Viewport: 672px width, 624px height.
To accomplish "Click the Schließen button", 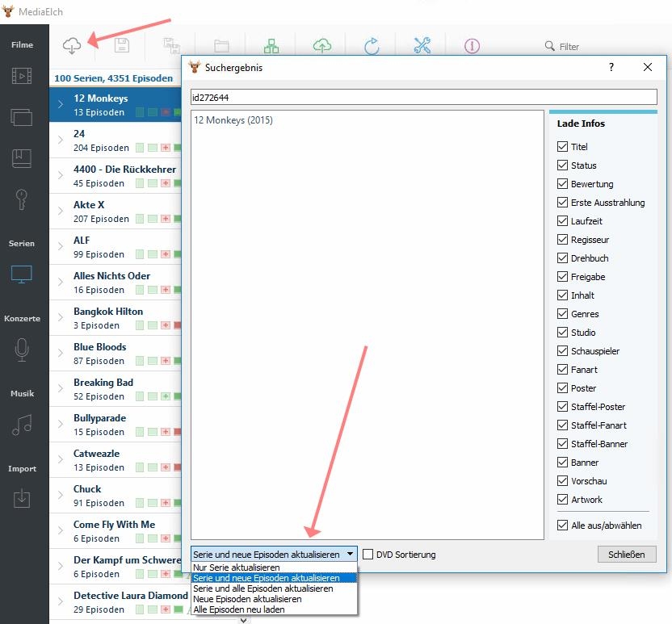I will [x=627, y=555].
